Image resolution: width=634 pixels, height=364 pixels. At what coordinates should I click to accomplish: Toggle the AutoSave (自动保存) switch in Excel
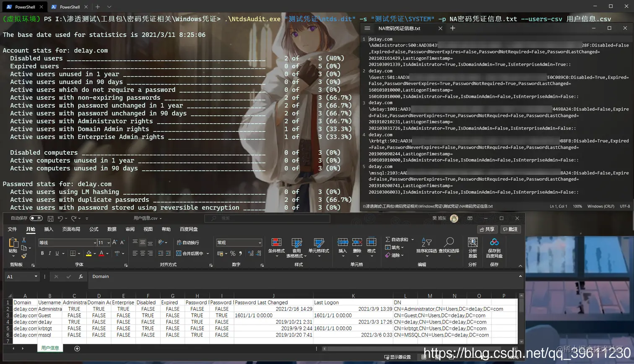tap(36, 218)
